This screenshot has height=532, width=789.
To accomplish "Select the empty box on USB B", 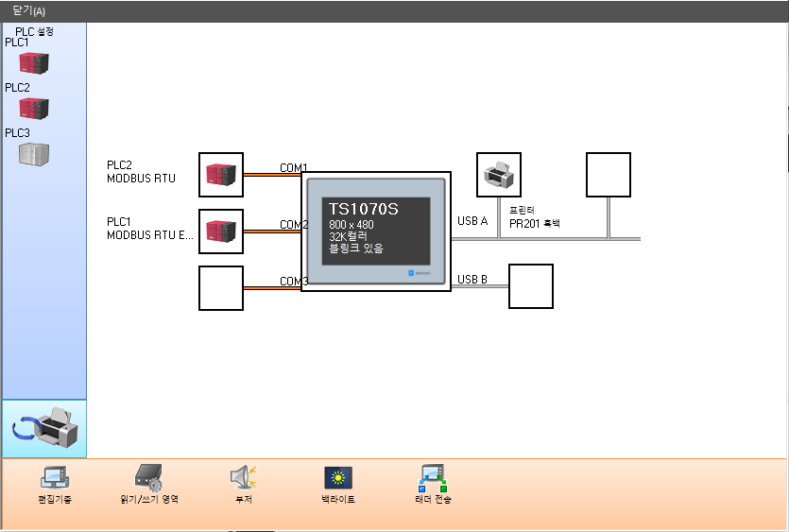I will coord(531,286).
